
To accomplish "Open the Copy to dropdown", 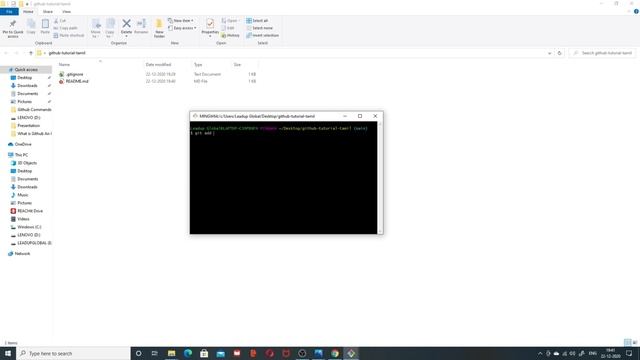I will 110,28.
